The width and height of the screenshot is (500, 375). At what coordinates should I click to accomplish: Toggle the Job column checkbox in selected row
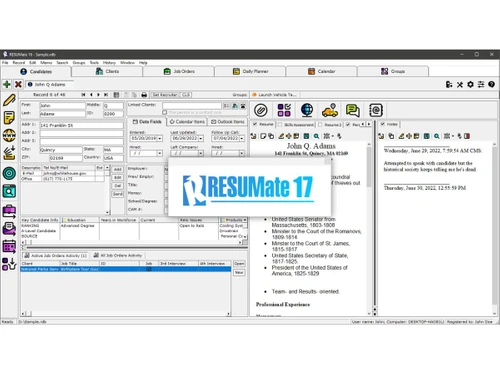[x=149, y=269]
